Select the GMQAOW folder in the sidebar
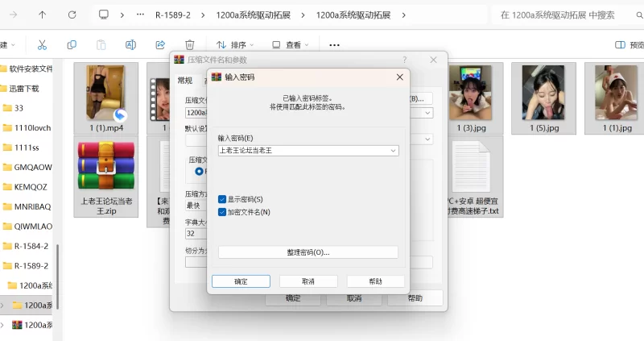The width and height of the screenshot is (644, 341). [x=27, y=168]
